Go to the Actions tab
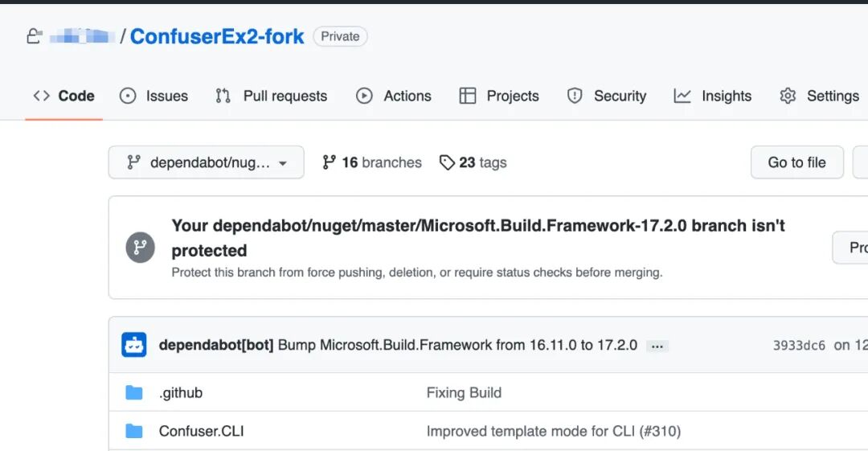This screenshot has height=451, width=868. (394, 96)
